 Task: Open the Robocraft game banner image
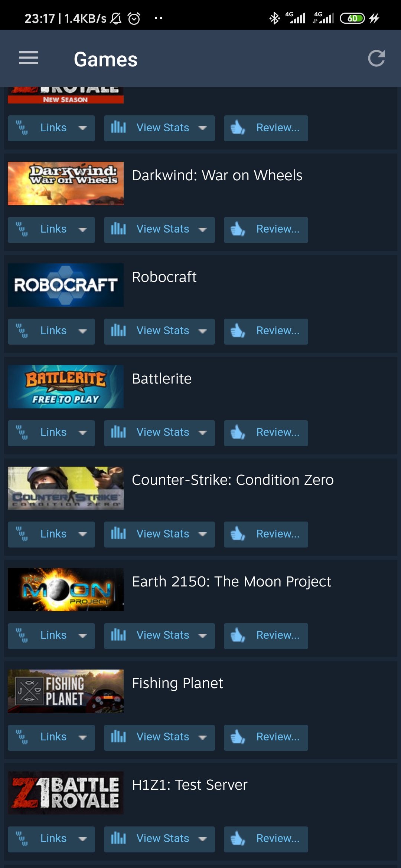66,285
